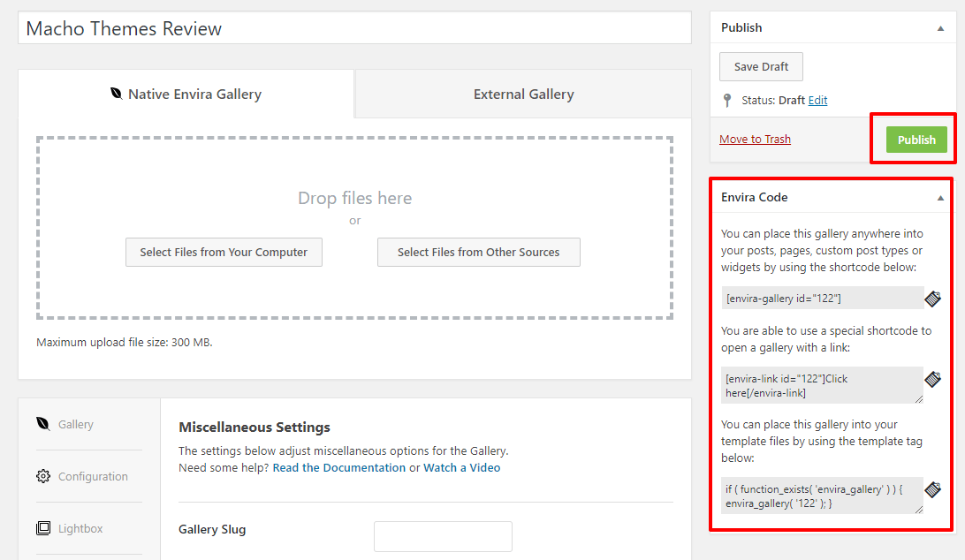Screen dimensions: 965x560
Task: Click the 'Publish' panel title text
Action: [x=741, y=27]
